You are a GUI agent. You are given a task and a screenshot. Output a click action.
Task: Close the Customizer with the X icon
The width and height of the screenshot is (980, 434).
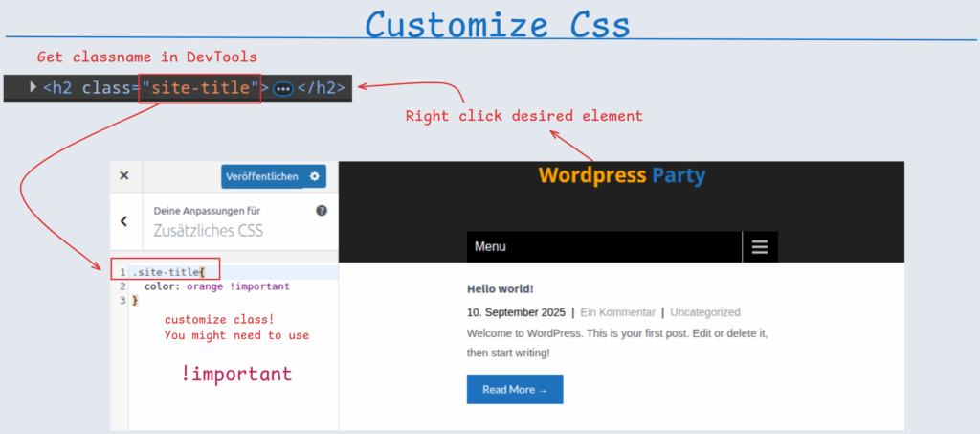pyautogui.click(x=123, y=176)
